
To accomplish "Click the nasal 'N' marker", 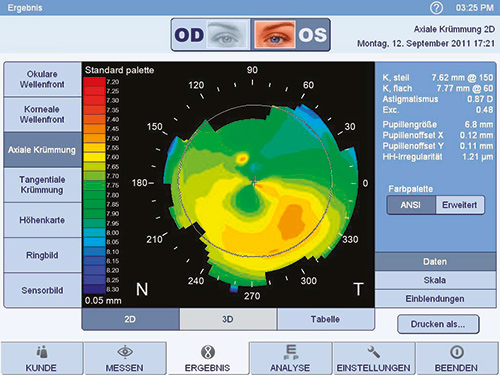I will point(142,289).
